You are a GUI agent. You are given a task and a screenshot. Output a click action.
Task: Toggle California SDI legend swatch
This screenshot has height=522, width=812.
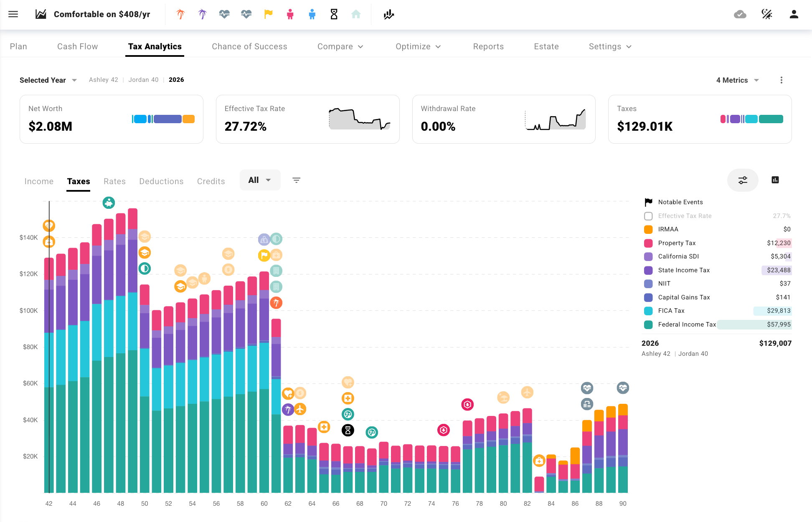click(x=648, y=256)
